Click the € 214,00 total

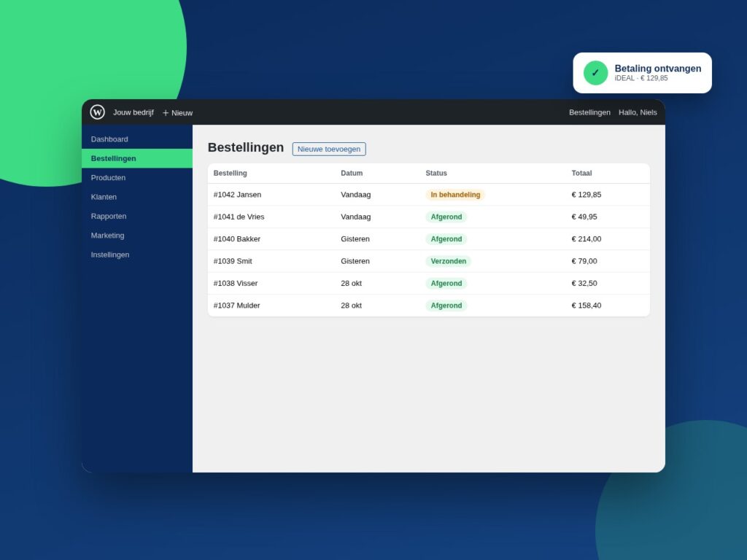tap(587, 239)
